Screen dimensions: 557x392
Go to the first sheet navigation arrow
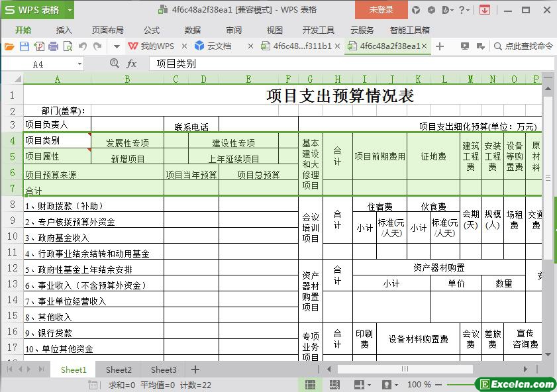9,369
